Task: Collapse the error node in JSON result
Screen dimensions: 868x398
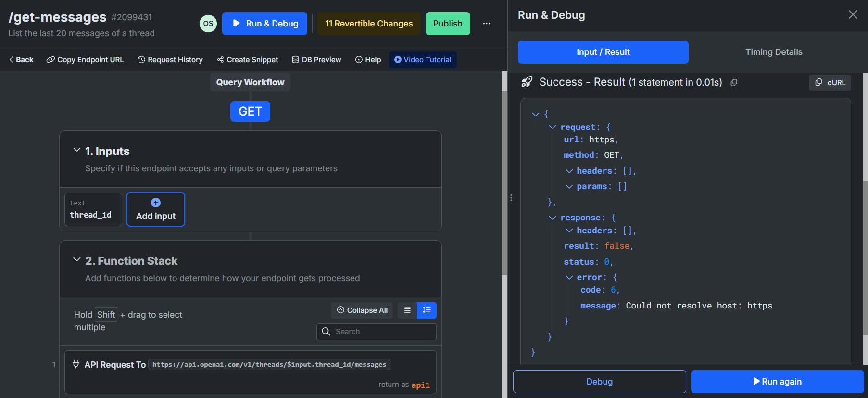Action: pos(569,278)
